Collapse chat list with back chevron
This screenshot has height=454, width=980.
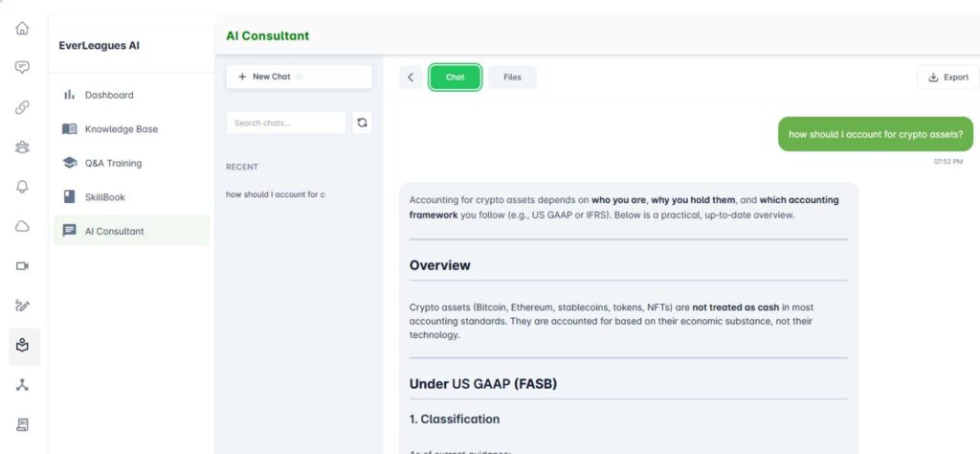(x=411, y=78)
